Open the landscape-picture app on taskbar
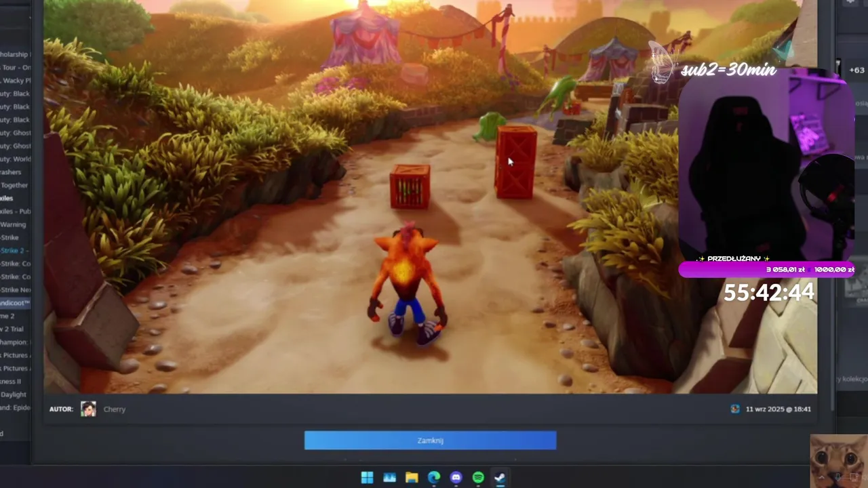 click(x=389, y=478)
